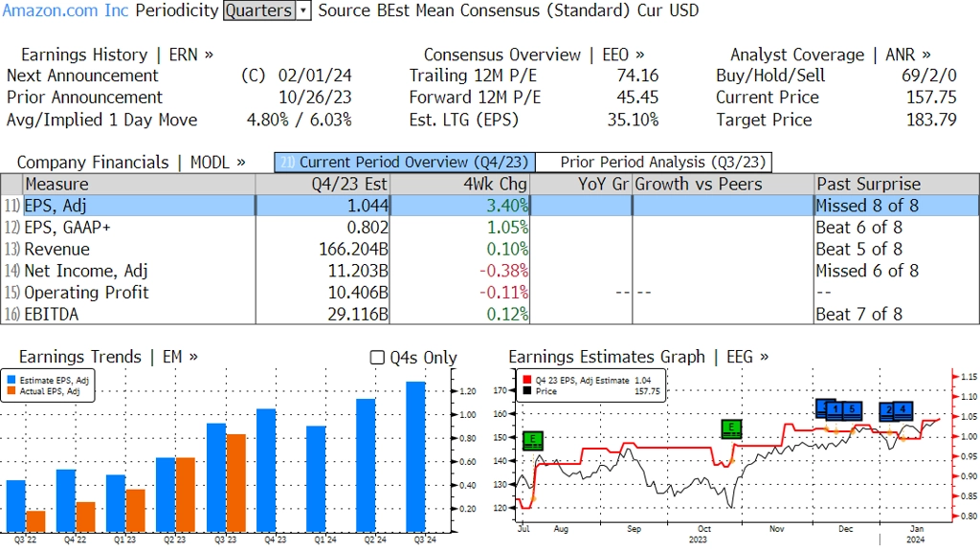980x549 pixels.
Task: Click the Beat 7 of 8 surprise cell
Action: point(897,314)
